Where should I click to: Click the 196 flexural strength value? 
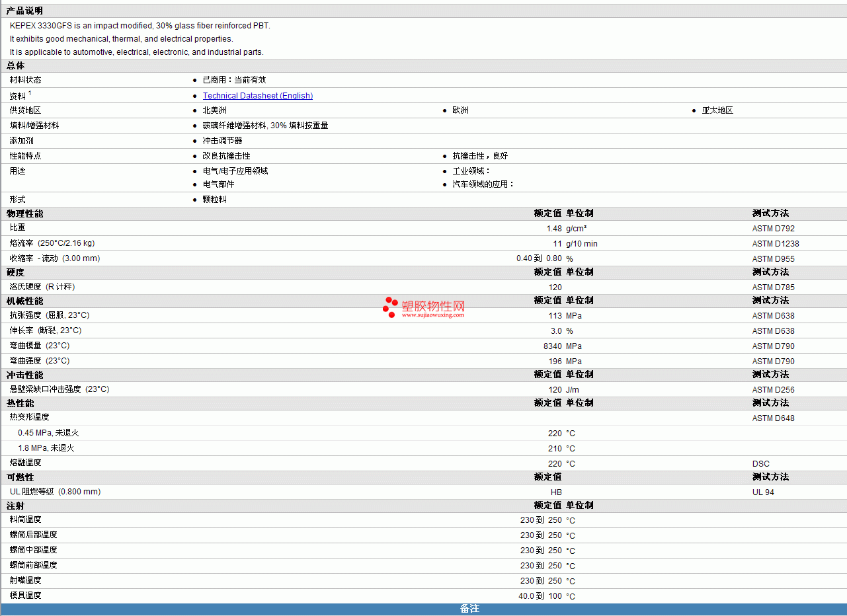[x=555, y=362]
